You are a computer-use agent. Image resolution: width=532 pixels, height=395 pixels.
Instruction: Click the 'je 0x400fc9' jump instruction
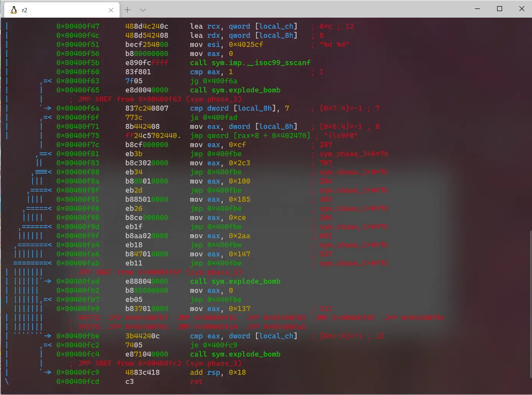[x=213, y=345]
